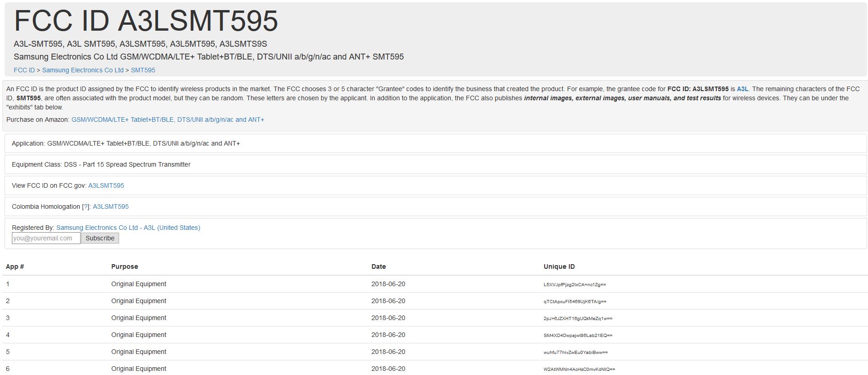Open the A3L grantee code link
This screenshot has height=375, width=868.
(742, 89)
